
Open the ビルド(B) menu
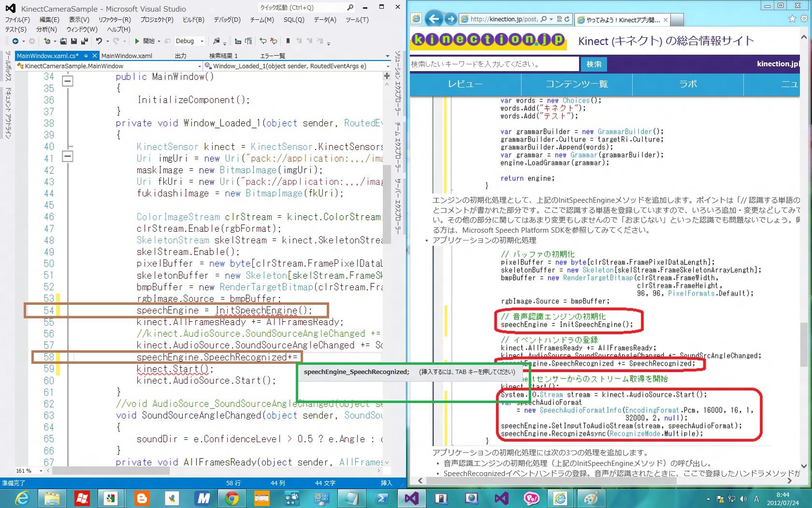(x=193, y=20)
